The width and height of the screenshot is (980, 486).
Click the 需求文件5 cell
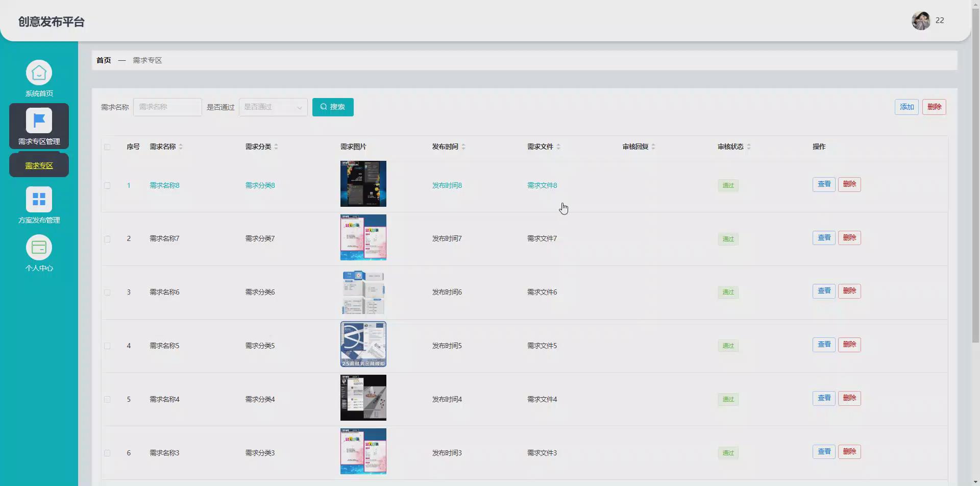pyautogui.click(x=542, y=346)
